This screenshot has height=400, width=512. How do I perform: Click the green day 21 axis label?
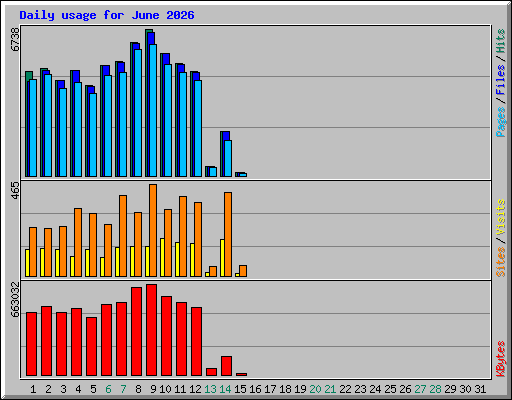coord(330,389)
